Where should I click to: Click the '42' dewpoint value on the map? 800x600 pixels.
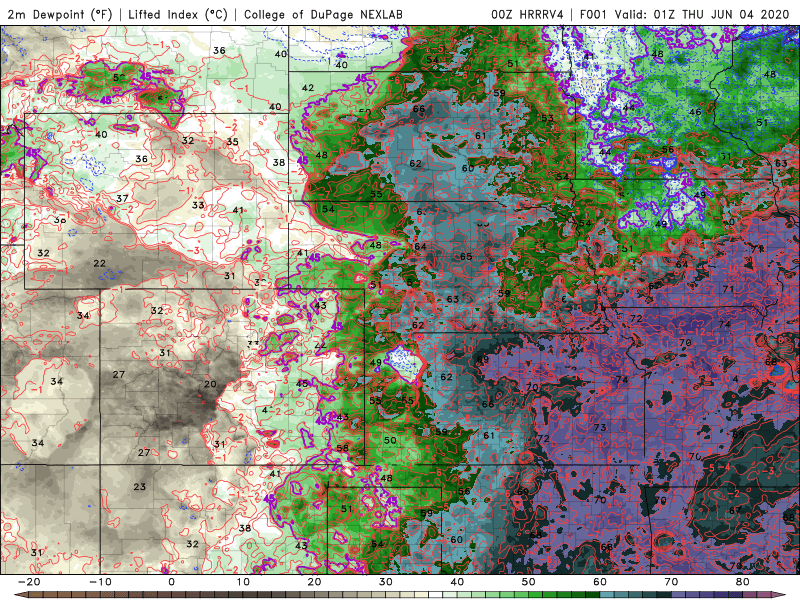coord(308,88)
